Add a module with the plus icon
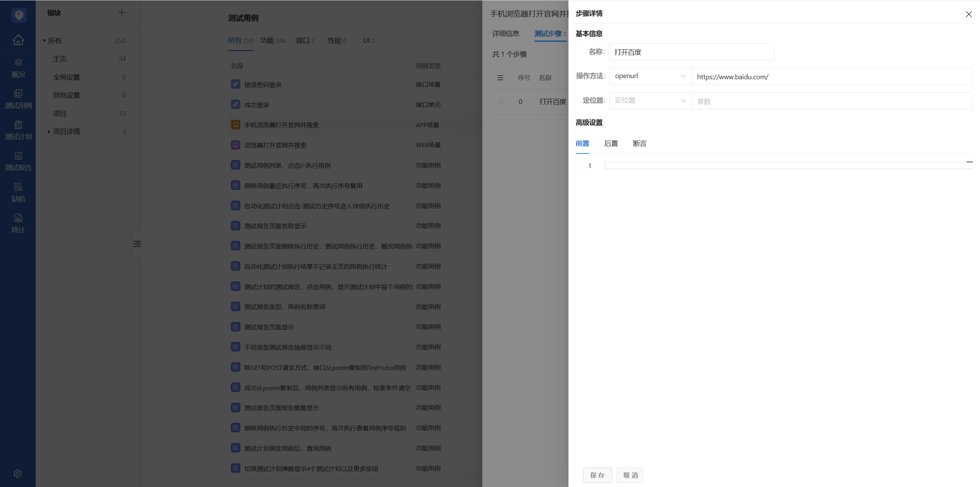980x487 pixels. [122, 13]
